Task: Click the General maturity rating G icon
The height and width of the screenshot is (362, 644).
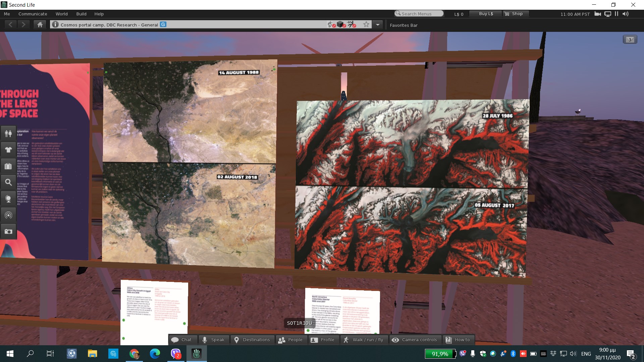Action: click(x=163, y=24)
